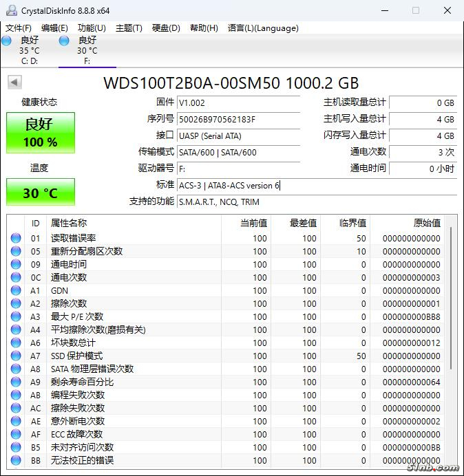Select the C: D: disk status orb

pos(6,41)
